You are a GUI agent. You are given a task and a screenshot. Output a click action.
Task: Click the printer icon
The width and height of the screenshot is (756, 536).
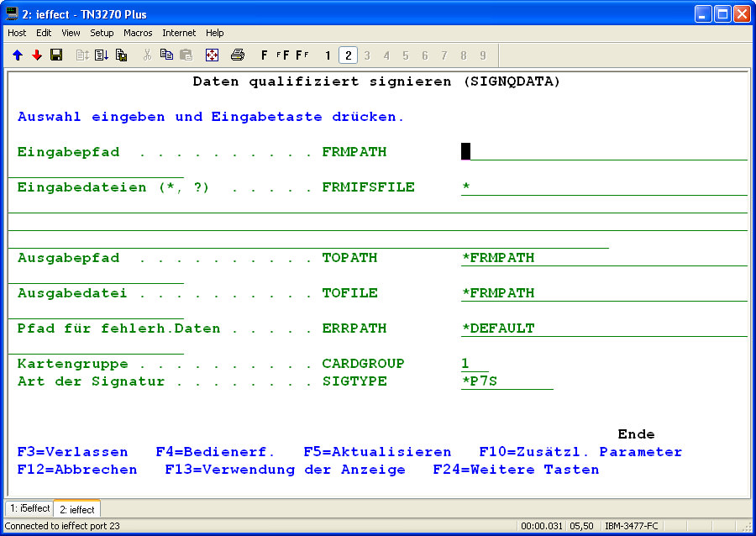(x=238, y=55)
